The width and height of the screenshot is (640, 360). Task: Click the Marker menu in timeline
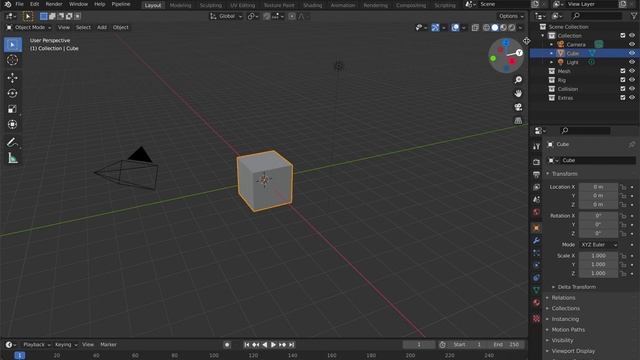tap(108, 344)
